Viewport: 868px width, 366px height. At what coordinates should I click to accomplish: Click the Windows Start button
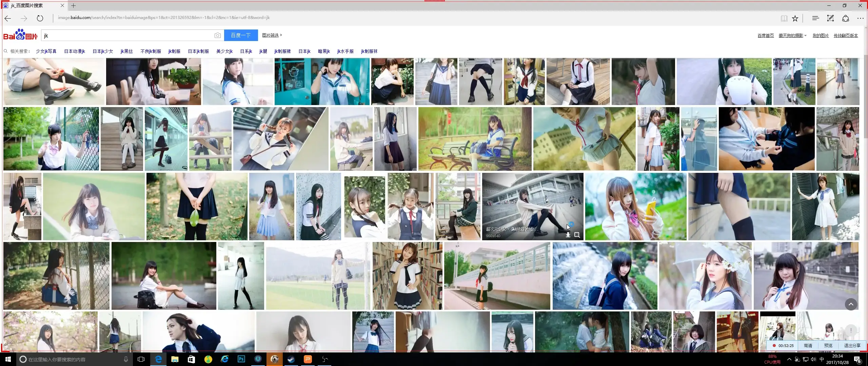point(8,359)
